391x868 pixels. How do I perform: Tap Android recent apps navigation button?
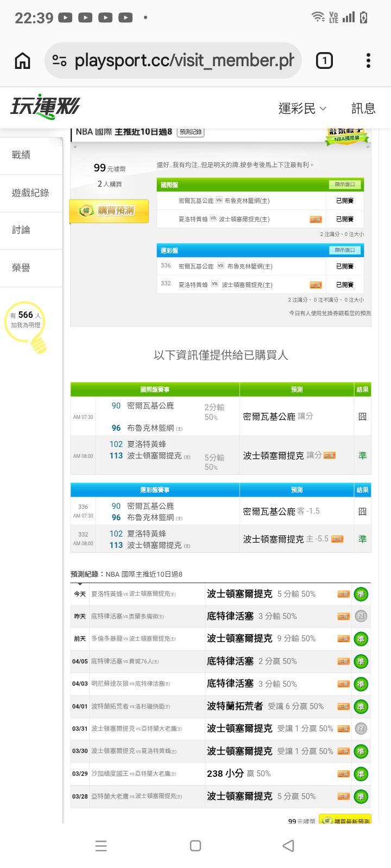(x=101, y=846)
